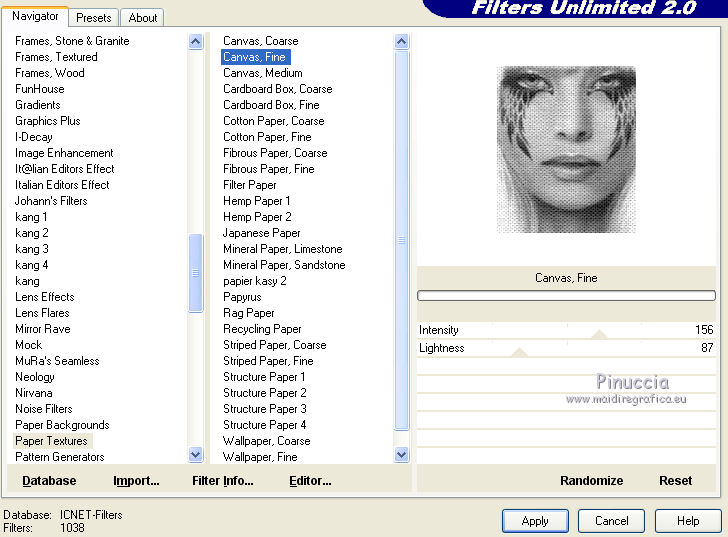Select the Filter Paper filter
The height and width of the screenshot is (537, 728).
[x=250, y=185]
